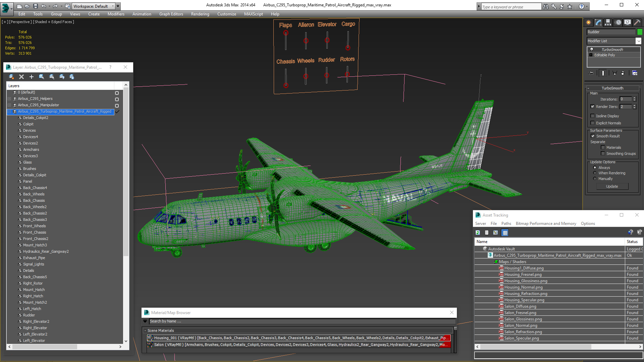
Task: Click the [Perspective] viewport label
Action: 21,22
